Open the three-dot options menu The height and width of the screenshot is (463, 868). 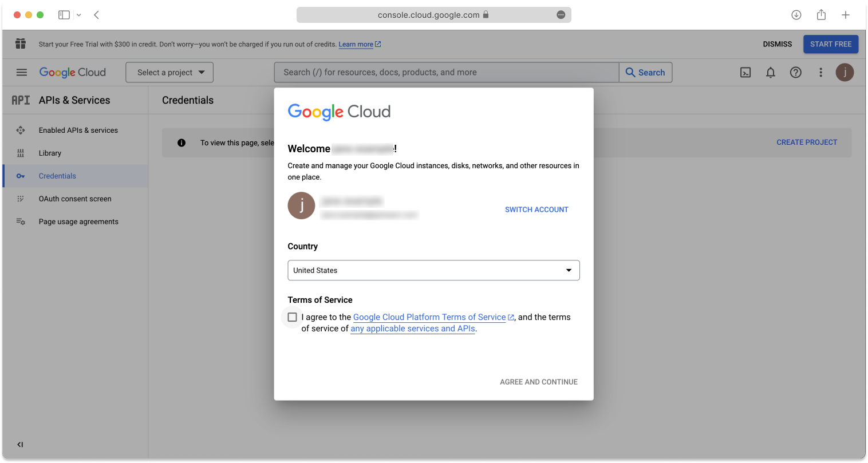coord(820,72)
